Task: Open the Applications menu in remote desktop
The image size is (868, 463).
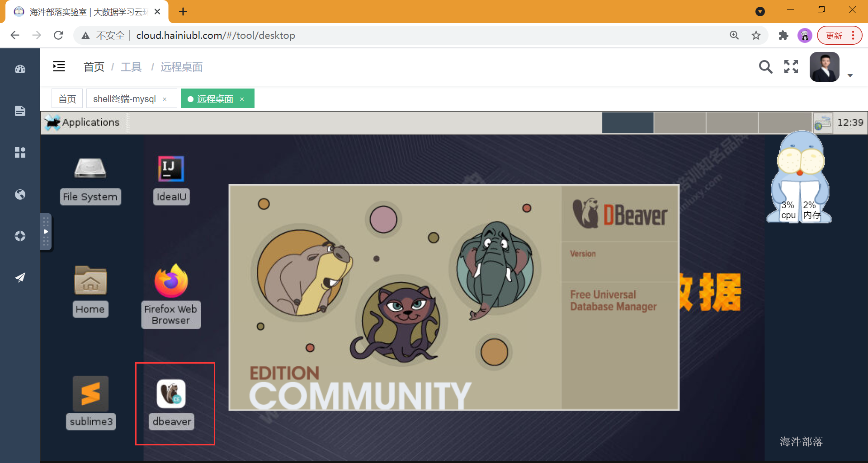Action: click(82, 122)
